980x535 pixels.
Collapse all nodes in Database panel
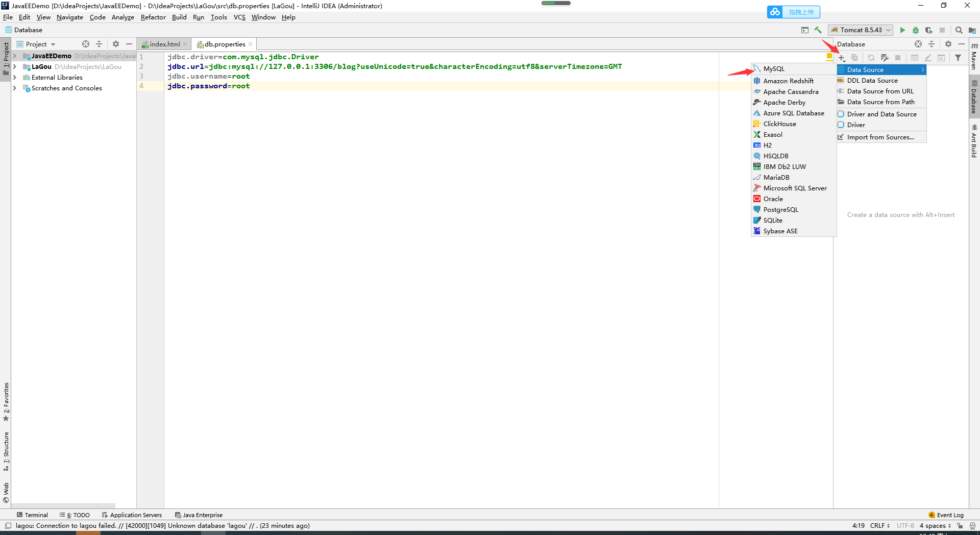[x=932, y=44]
